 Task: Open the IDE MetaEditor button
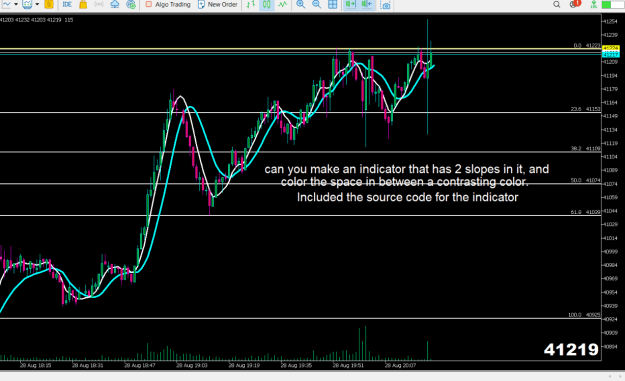click(x=67, y=4)
